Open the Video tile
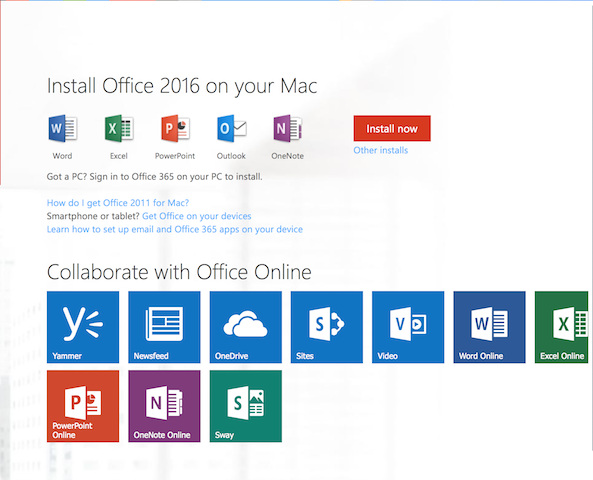 pyautogui.click(x=408, y=327)
